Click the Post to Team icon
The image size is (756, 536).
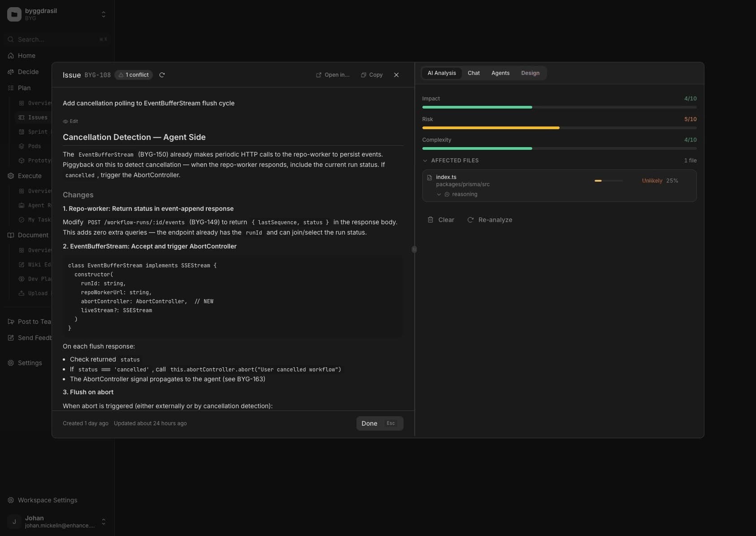click(x=11, y=322)
